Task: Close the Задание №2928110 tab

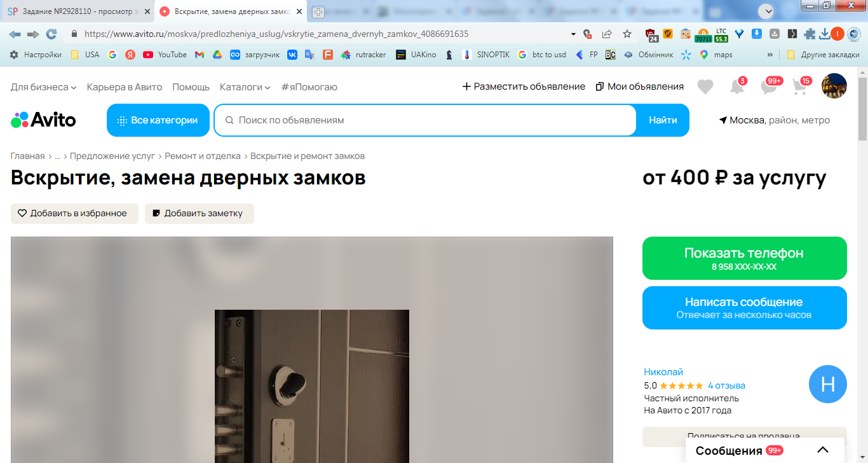Action: click(x=146, y=11)
